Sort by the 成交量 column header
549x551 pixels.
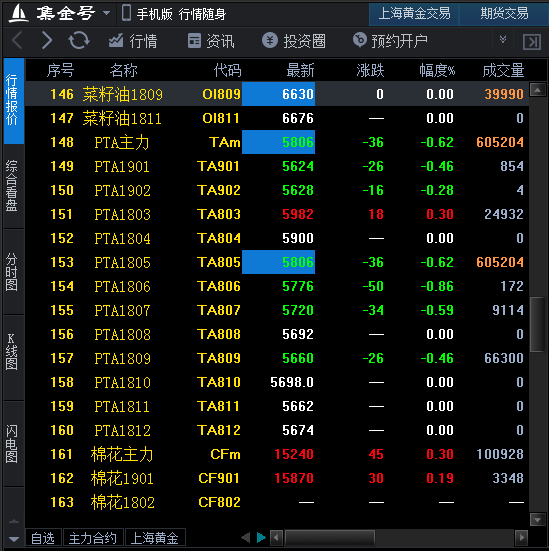click(x=503, y=70)
